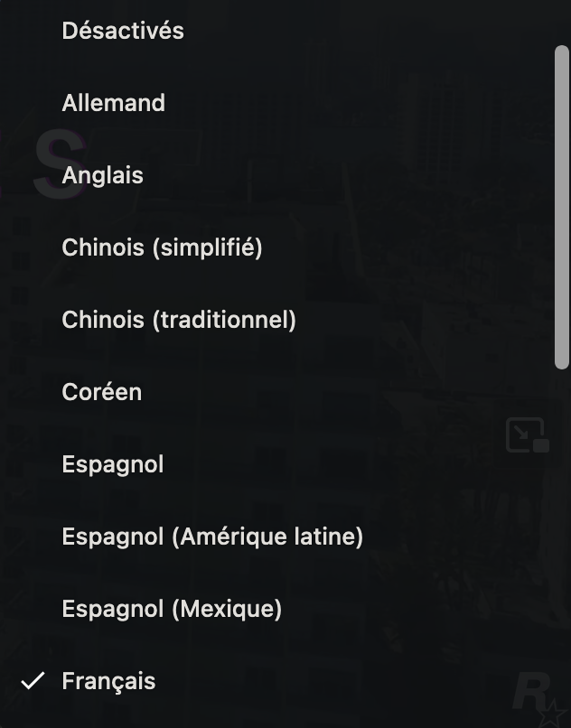Pick Espagnol (Mexique) subtitles
Viewport: 571px width, 728px height.
pos(171,609)
